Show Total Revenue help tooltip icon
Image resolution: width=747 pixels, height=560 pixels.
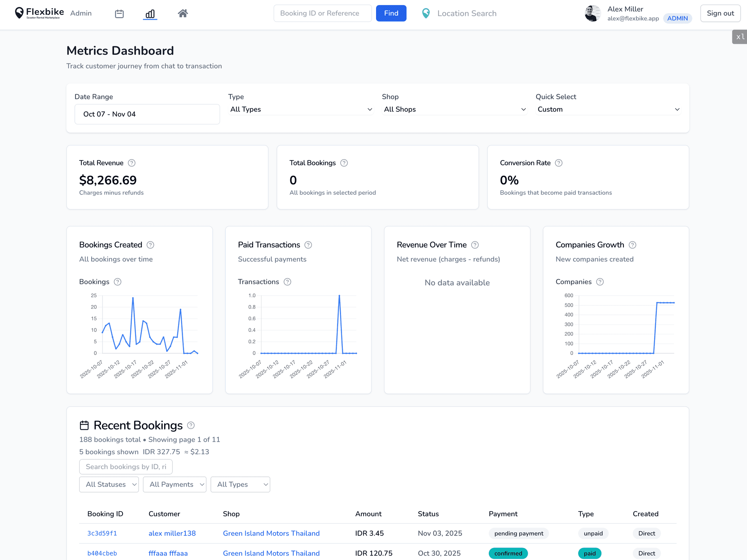(x=132, y=163)
